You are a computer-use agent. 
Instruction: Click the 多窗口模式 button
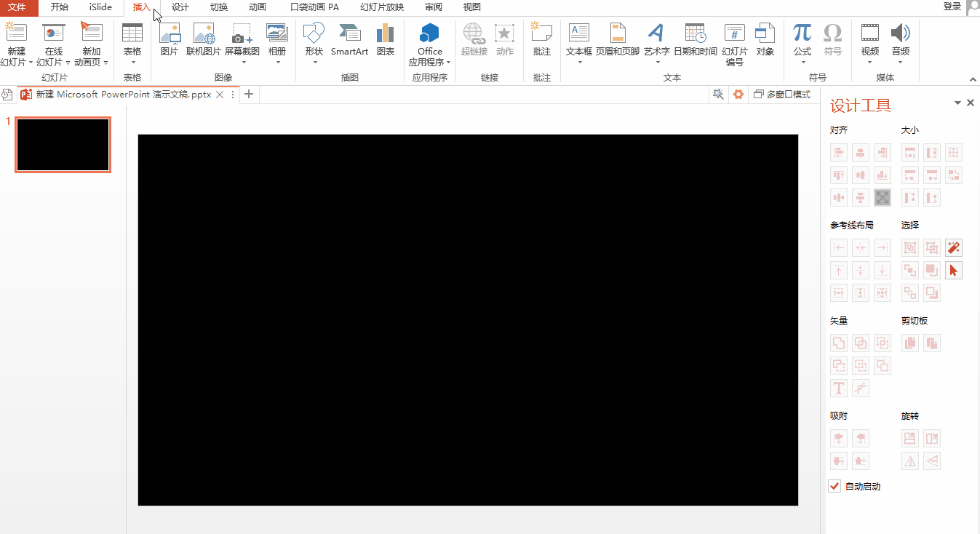[x=782, y=95]
